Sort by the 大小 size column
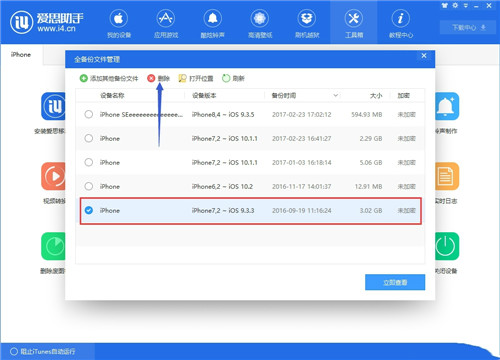Viewport: 500px width, 360px height. (x=376, y=96)
